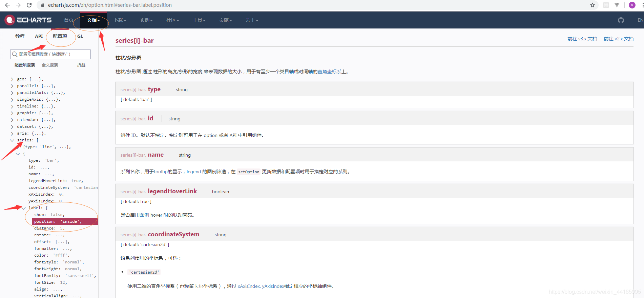Select 全文搜索 mode
Screen dimensions: 644x298
click(x=50, y=65)
